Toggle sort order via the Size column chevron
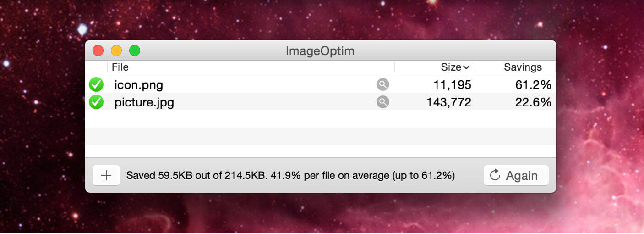This screenshot has width=644, height=234. [466, 67]
